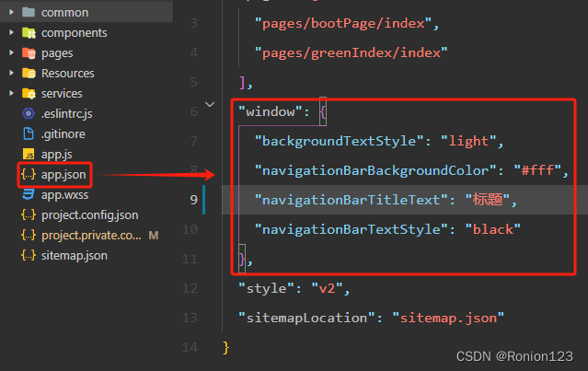
Task: Click the "backgroundTextStyle" key
Action: pyautogui.click(x=339, y=141)
